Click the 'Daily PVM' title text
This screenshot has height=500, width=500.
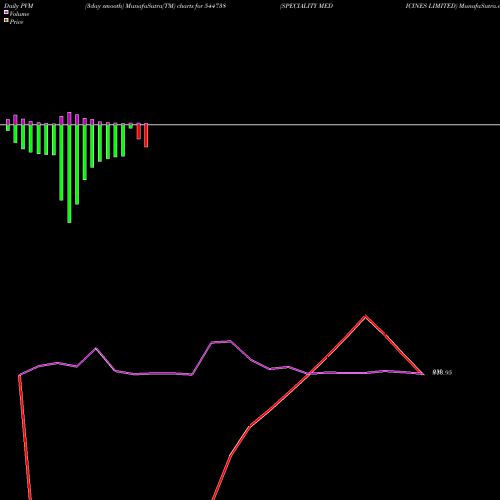coord(19,6)
